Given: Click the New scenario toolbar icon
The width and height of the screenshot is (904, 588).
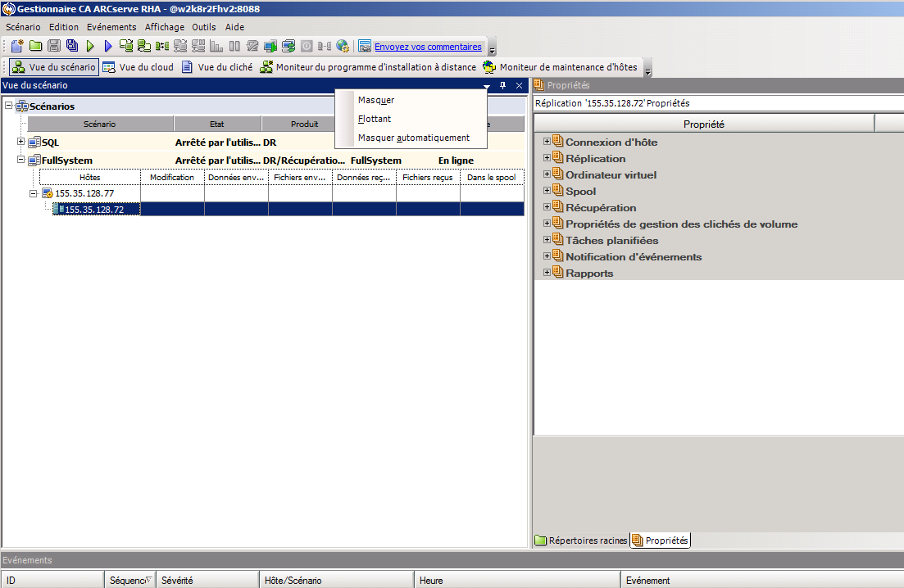Looking at the screenshot, I should click(17, 46).
